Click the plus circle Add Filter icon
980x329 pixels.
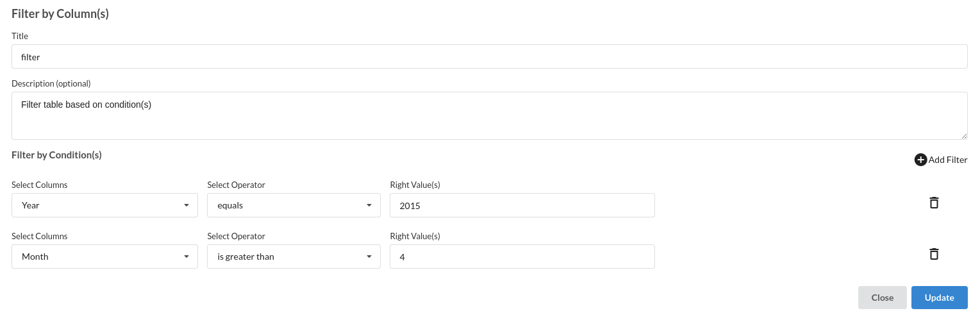click(x=920, y=160)
